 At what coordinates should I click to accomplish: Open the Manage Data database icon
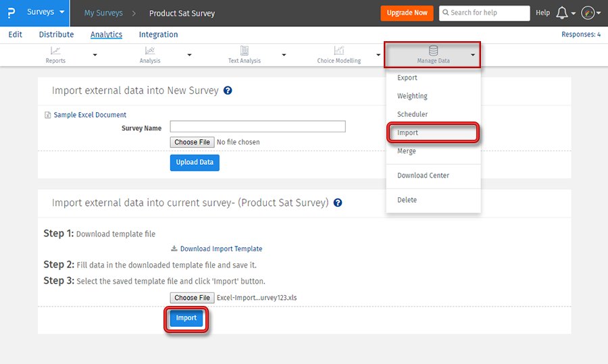click(433, 51)
